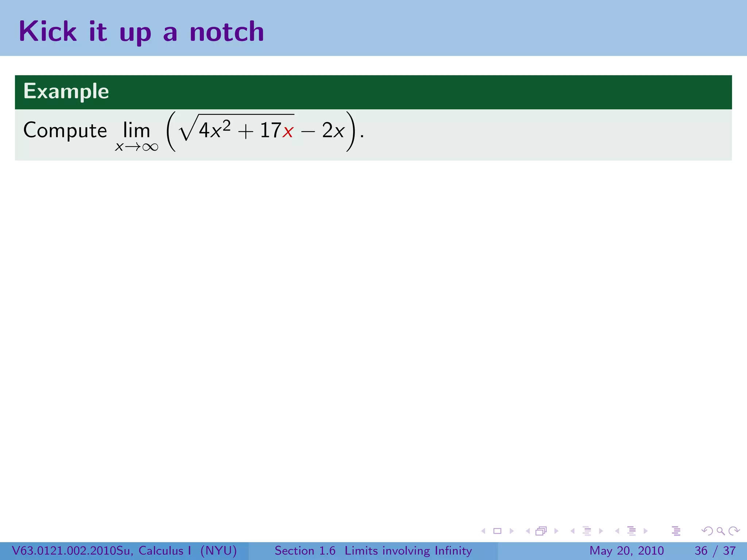Click footer section link 'Section 1.6 Limits involving Infinity'
Screen dimensions: 747x560
pos(373,551)
